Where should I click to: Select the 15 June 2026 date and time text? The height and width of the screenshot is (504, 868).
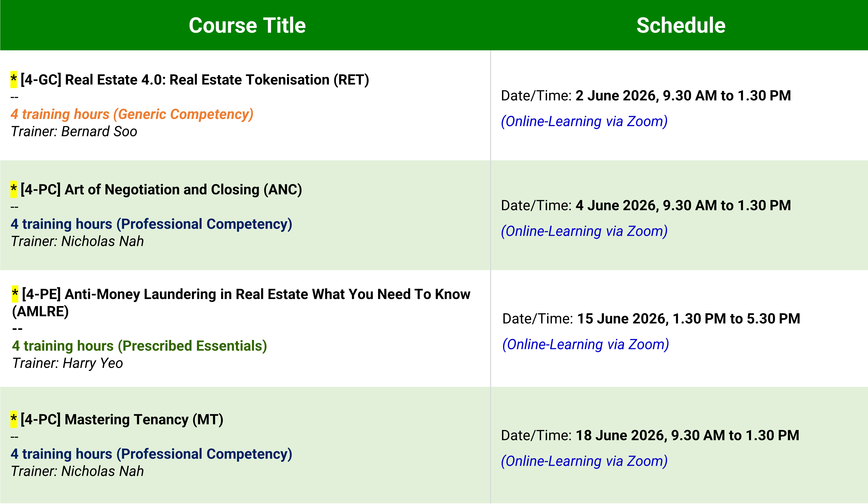click(688, 319)
